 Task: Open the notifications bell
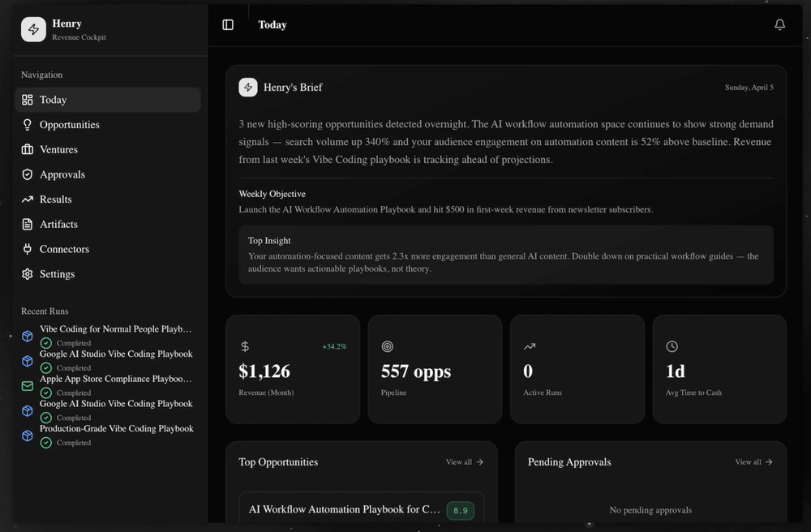point(779,25)
